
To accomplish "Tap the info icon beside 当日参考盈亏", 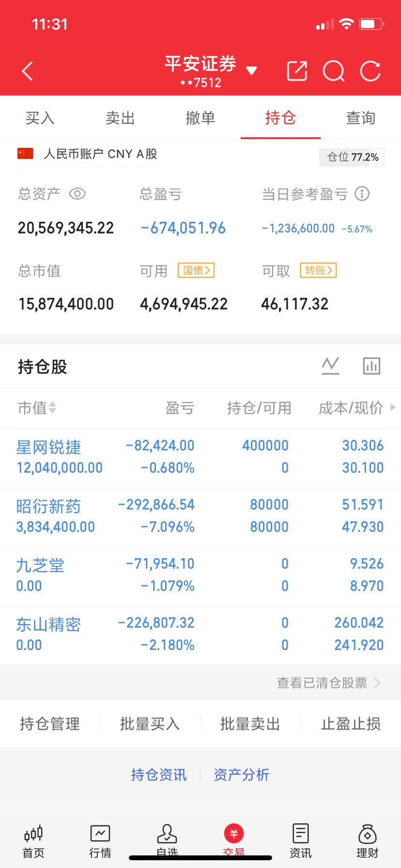I will [362, 194].
